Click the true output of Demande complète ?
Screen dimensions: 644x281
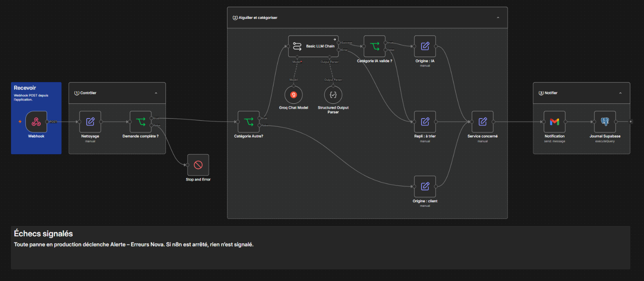(152, 118)
